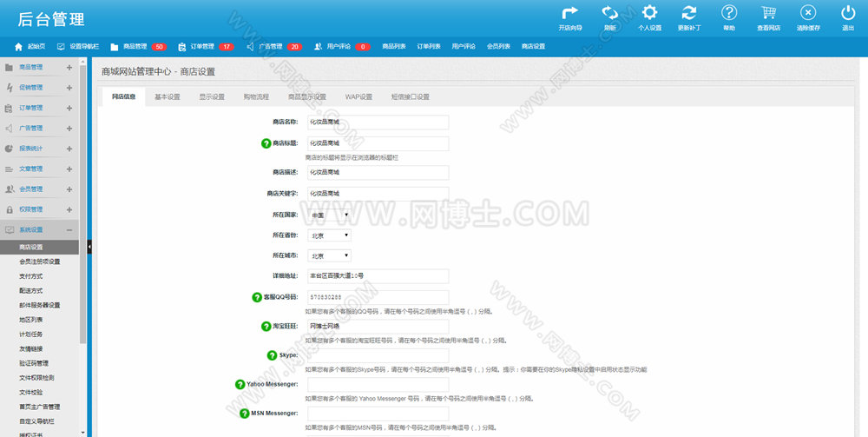The height and width of the screenshot is (437, 868).
Task: Open 个人设置 gear icon
Action: [x=649, y=13]
